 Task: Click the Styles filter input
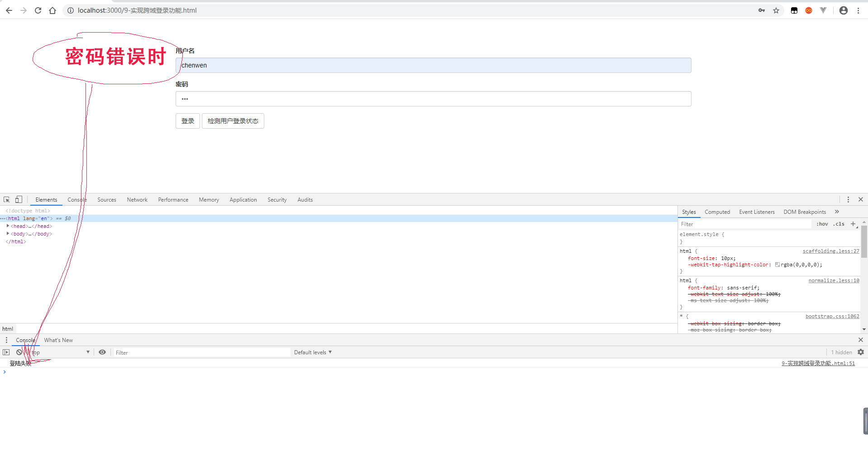click(745, 224)
